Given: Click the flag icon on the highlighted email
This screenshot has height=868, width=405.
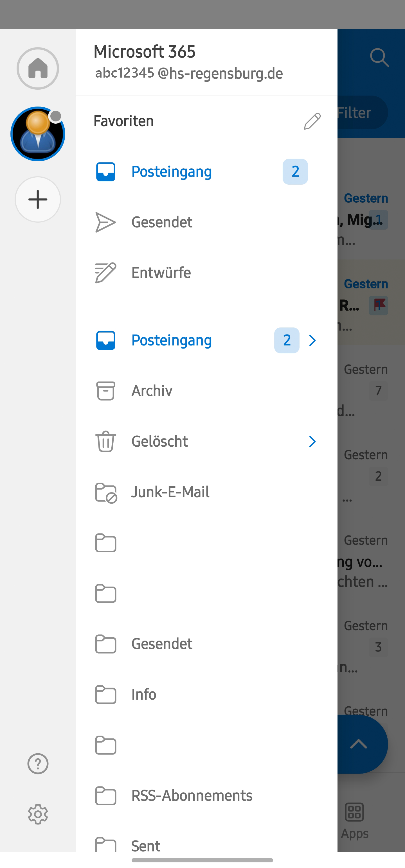Looking at the screenshot, I should coord(378,306).
